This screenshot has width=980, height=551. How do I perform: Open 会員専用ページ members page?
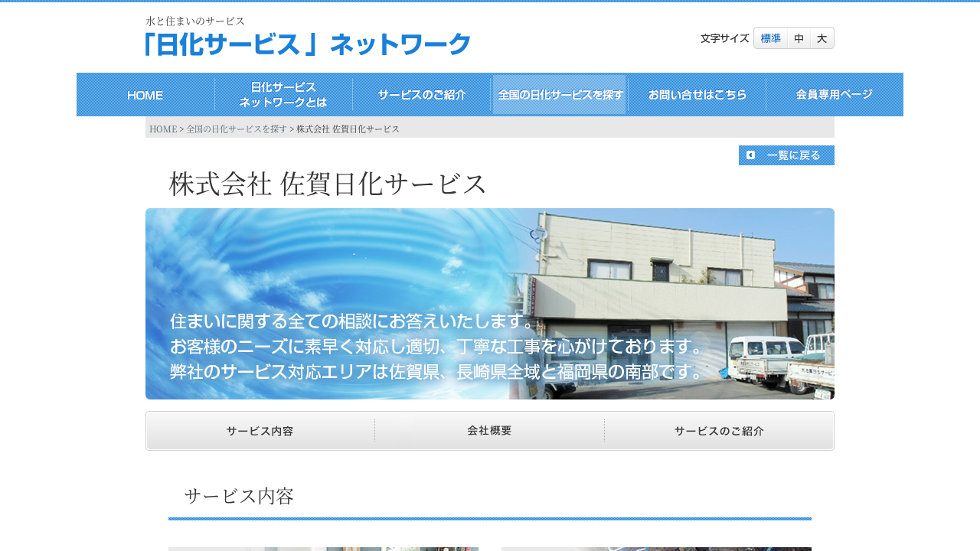835,95
